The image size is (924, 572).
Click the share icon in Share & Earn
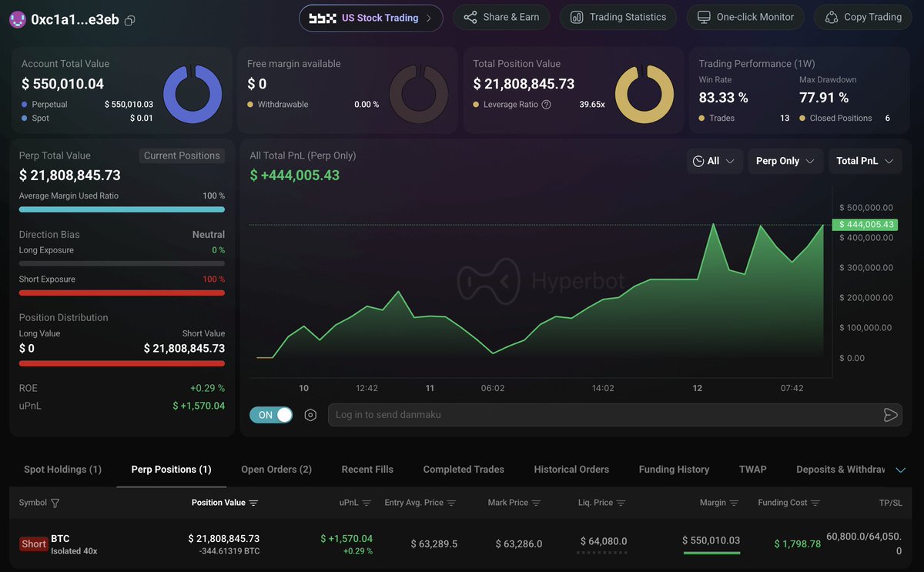click(470, 17)
